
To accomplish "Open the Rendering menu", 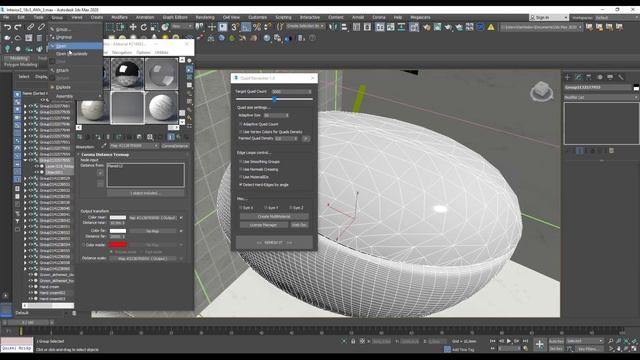I will point(205,18).
